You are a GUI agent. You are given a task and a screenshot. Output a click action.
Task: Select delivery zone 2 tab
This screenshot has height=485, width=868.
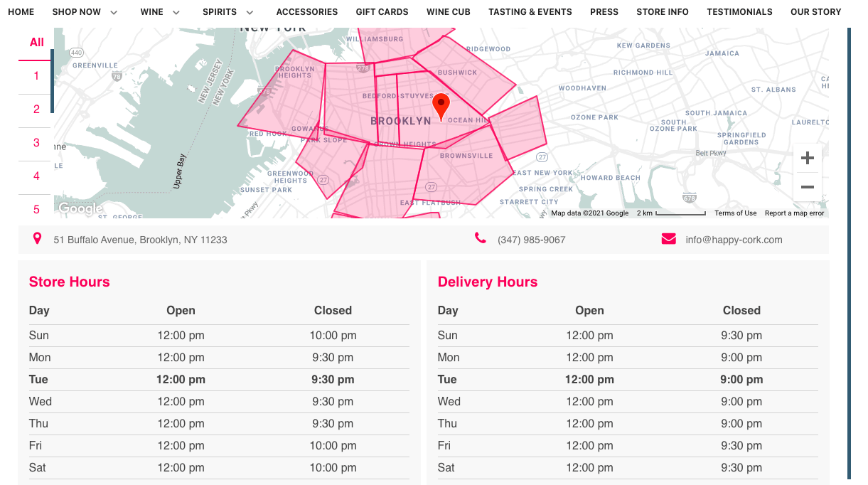coord(36,110)
